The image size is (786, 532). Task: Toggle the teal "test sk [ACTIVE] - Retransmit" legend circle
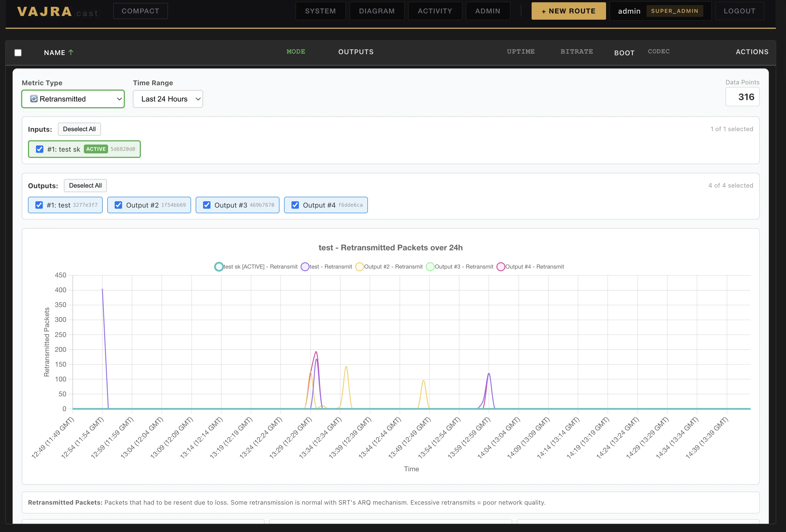click(x=218, y=267)
